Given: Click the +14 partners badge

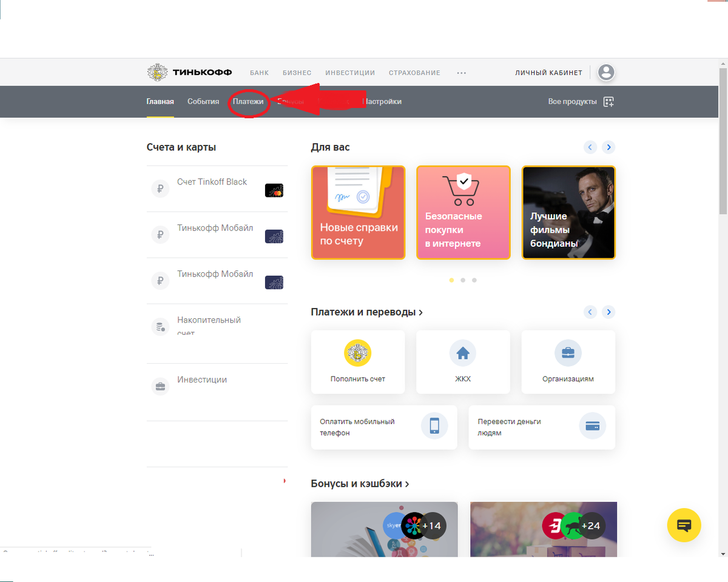Looking at the screenshot, I should click(431, 526).
